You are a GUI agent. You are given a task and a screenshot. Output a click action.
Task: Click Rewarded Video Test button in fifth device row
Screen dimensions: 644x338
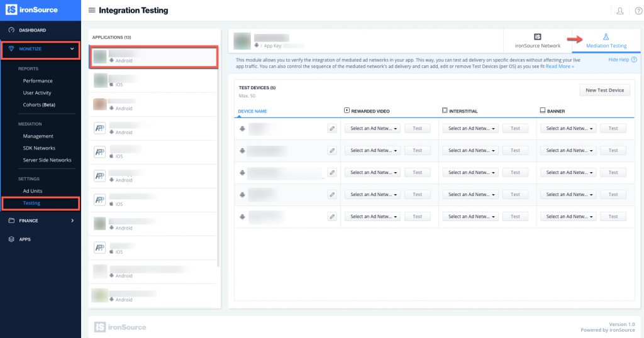click(x=418, y=217)
